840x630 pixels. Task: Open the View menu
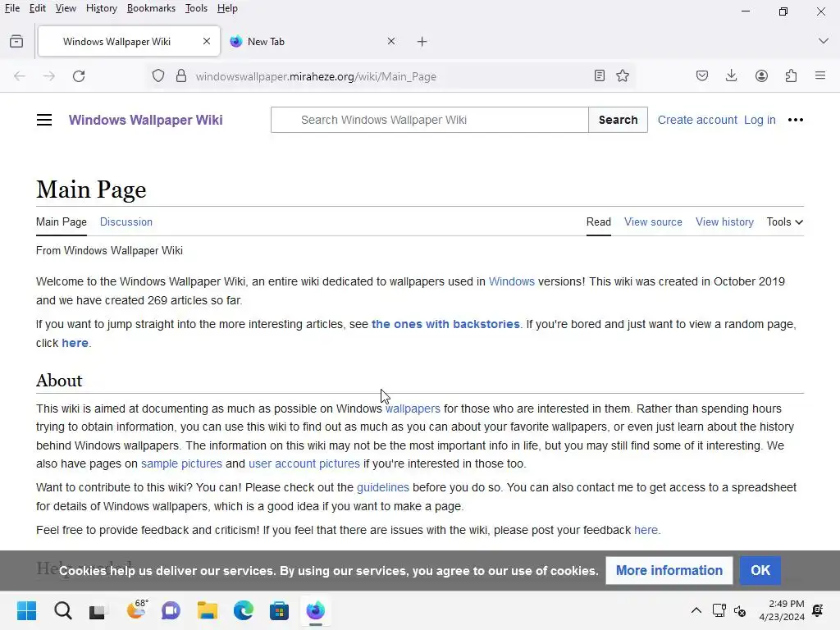coord(66,8)
